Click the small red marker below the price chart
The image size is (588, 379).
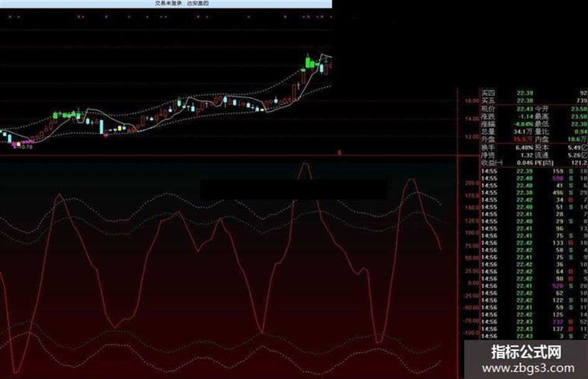pos(340,152)
